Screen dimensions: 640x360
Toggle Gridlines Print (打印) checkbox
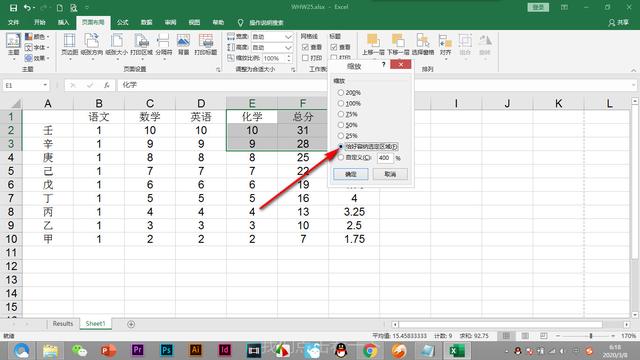click(x=305, y=58)
